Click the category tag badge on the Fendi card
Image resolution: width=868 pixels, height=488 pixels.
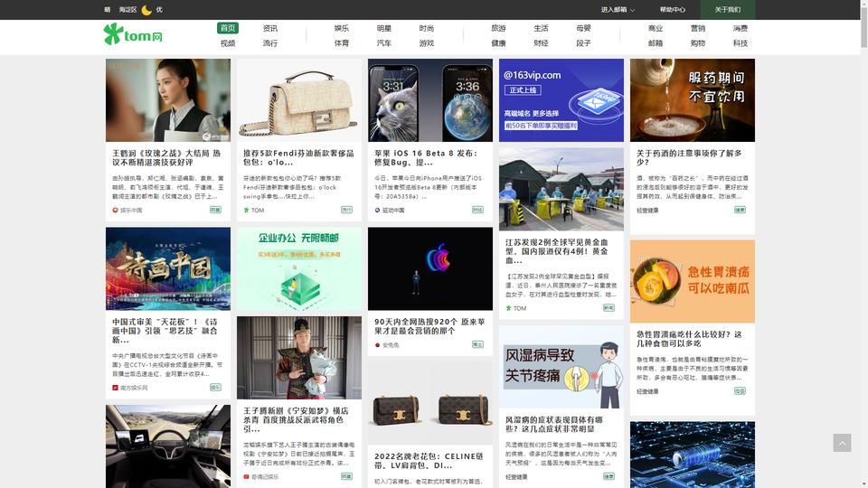[x=346, y=210]
